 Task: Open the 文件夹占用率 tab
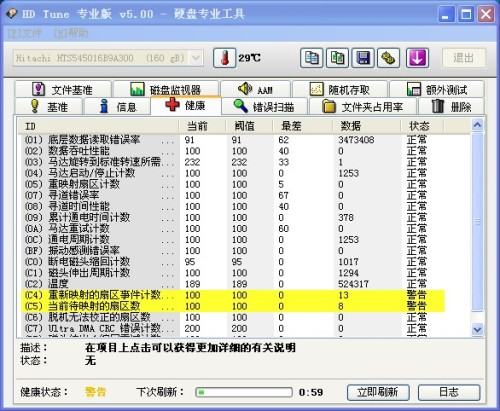[x=363, y=107]
